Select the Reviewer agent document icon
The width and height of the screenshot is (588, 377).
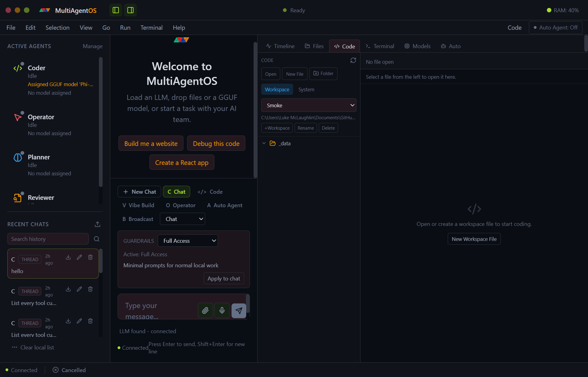pyautogui.click(x=17, y=198)
